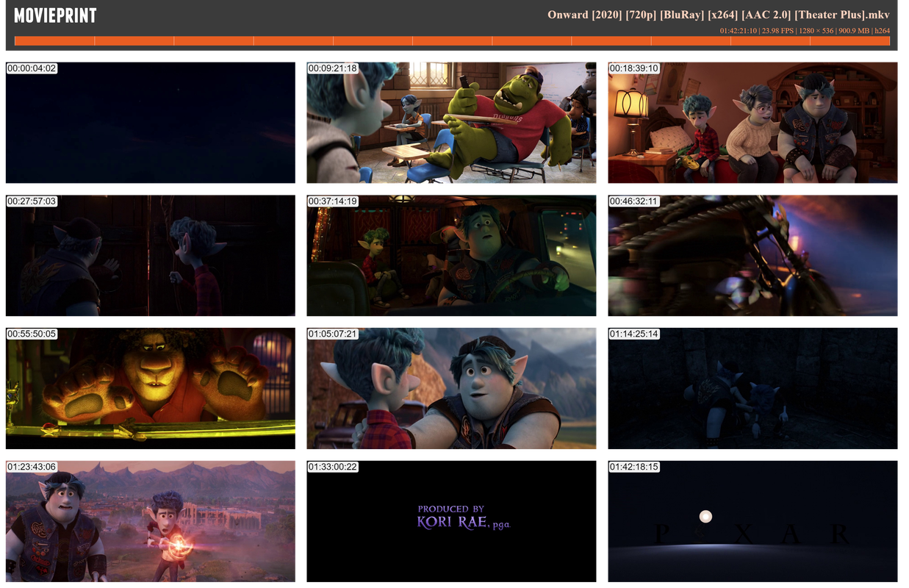Screen dimensions: 909x588
Task: Select the dark doorway thumbnail at 00:27:57:03
Action: coord(150,256)
